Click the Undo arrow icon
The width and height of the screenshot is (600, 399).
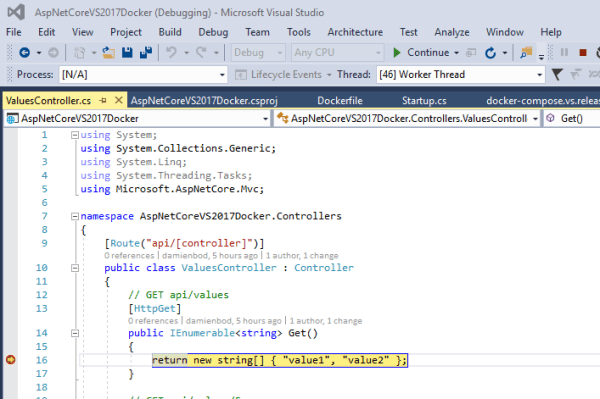[x=171, y=52]
